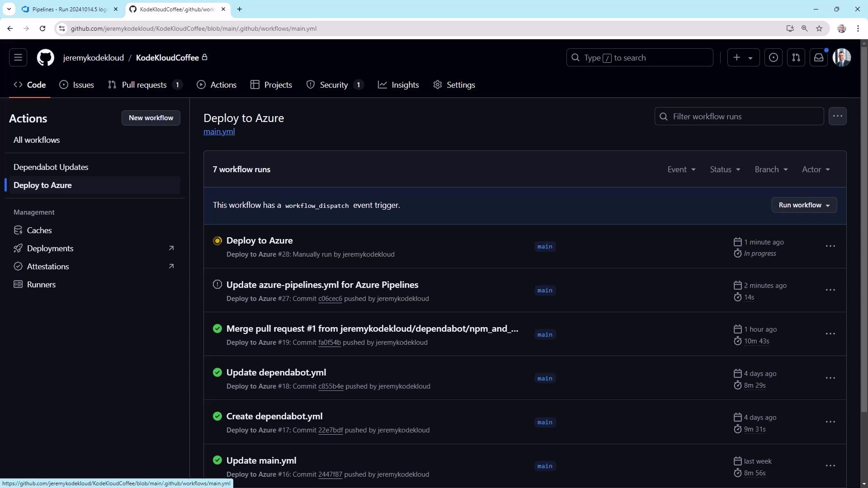868x488 pixels.
Task: Open options menu for Update dependabot.yml run
Action: click(830, 378)
